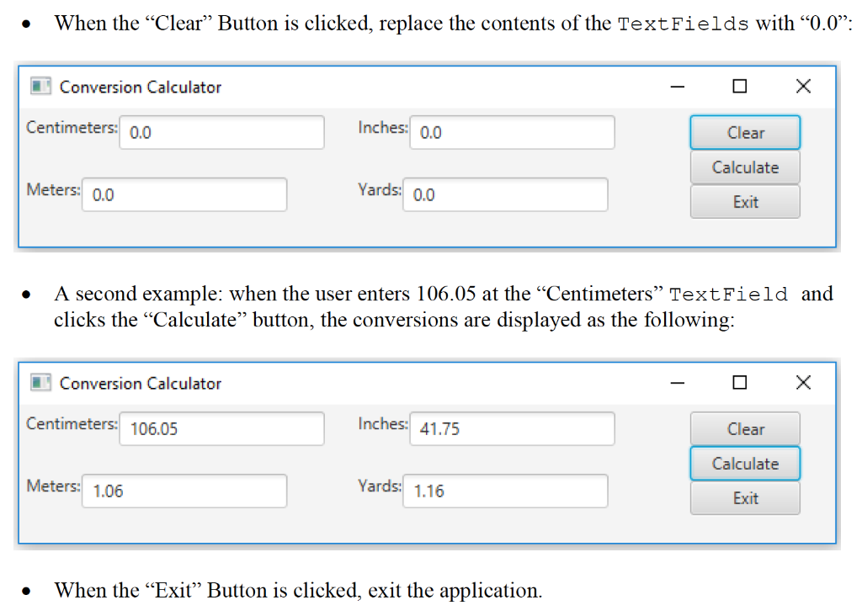Select the Inches field showing 0.0

tap(512, 132)
